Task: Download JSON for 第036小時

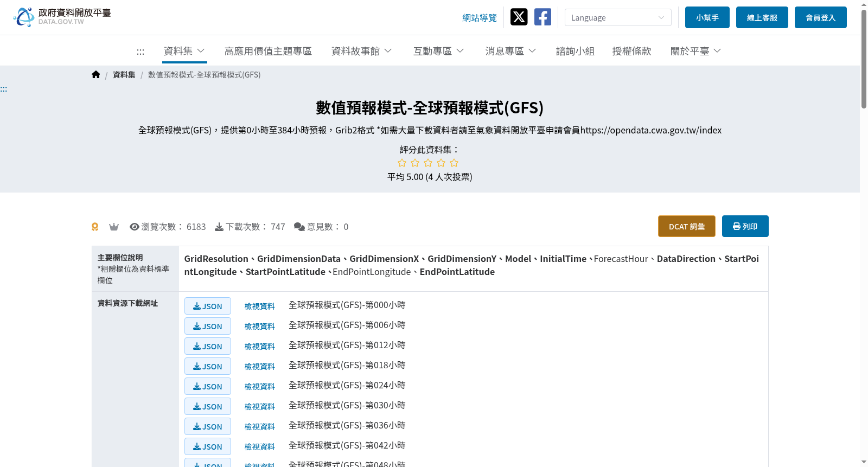Action: 208,426
